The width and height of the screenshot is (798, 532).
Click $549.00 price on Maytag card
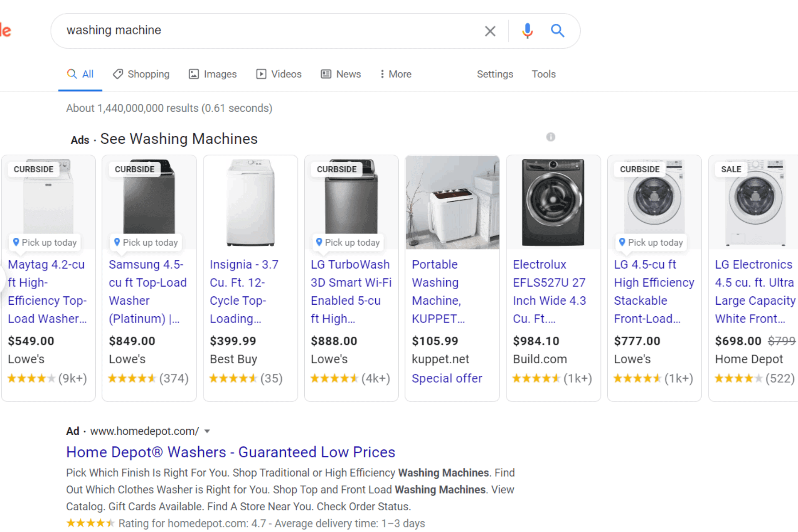[x=31, y=341]
